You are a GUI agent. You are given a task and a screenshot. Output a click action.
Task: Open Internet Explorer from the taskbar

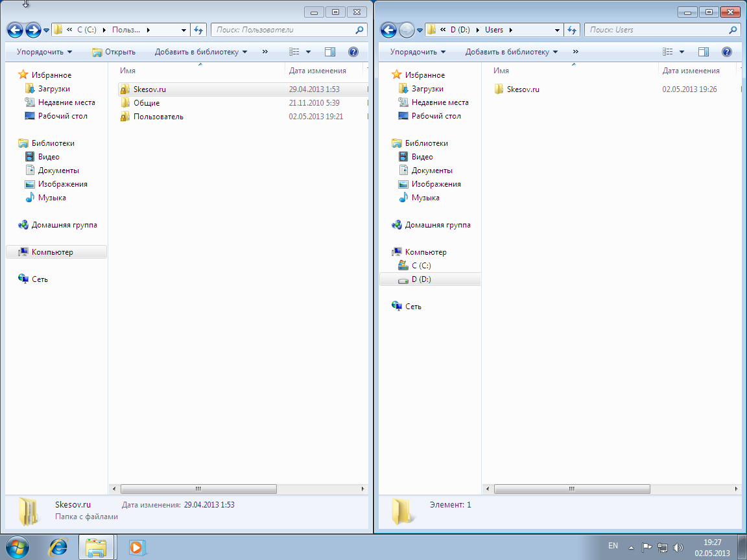pyautogui.click(x=58, y=547)
